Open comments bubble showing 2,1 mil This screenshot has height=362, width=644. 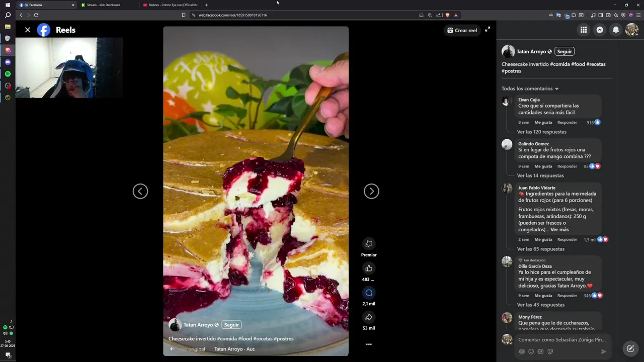coord(369,293)
